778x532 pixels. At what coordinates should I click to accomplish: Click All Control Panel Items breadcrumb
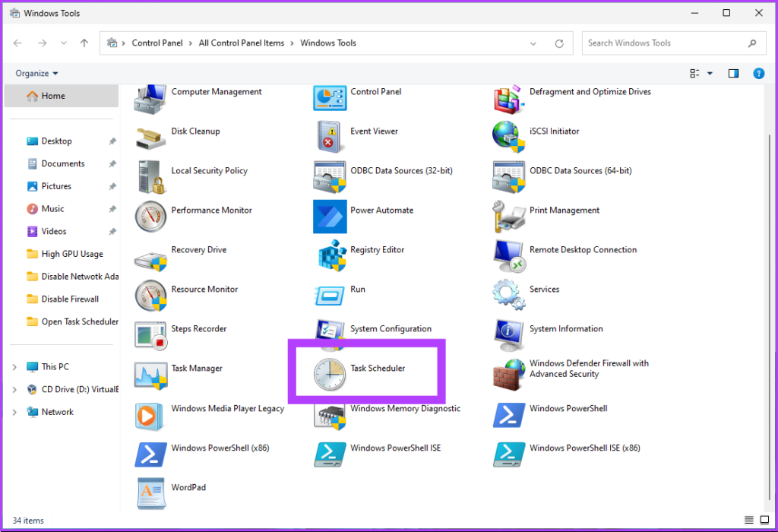coord(242,43)
